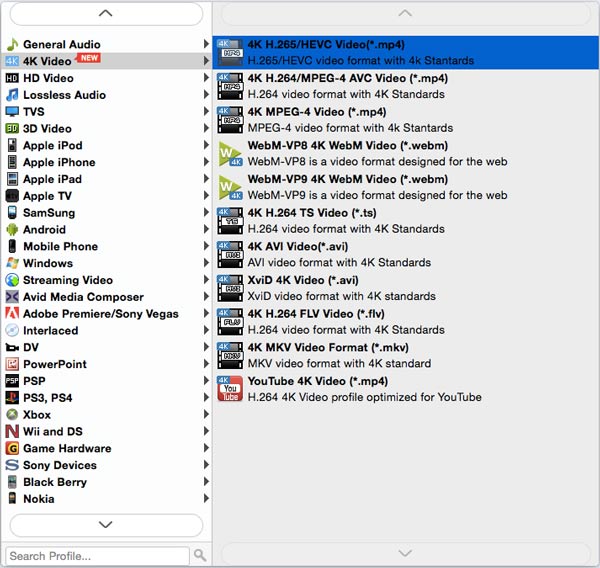The width and height of the screenshot is (600, 568).
Task: Click the Game Hardware G icon
Action: coord(12,448)
